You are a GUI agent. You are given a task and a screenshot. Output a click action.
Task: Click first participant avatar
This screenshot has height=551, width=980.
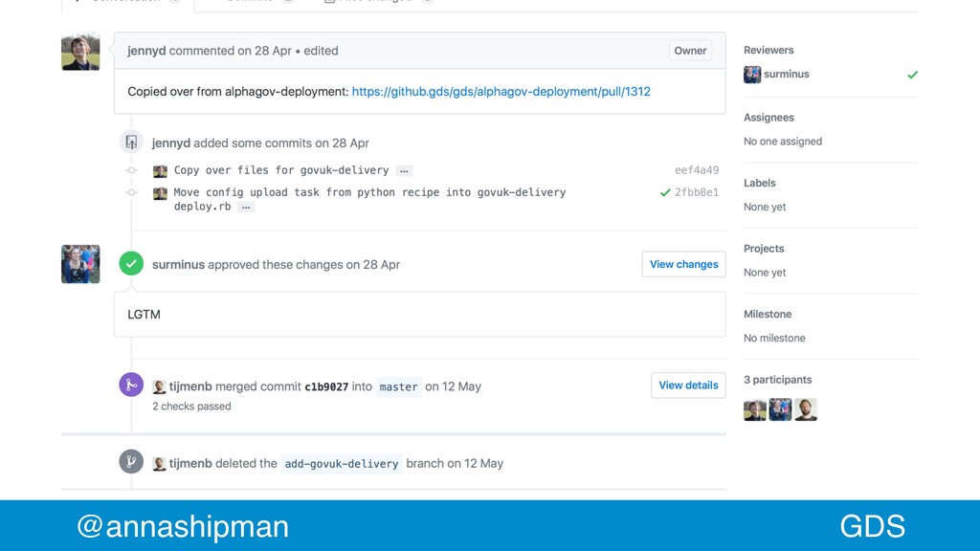click(755, 409)
